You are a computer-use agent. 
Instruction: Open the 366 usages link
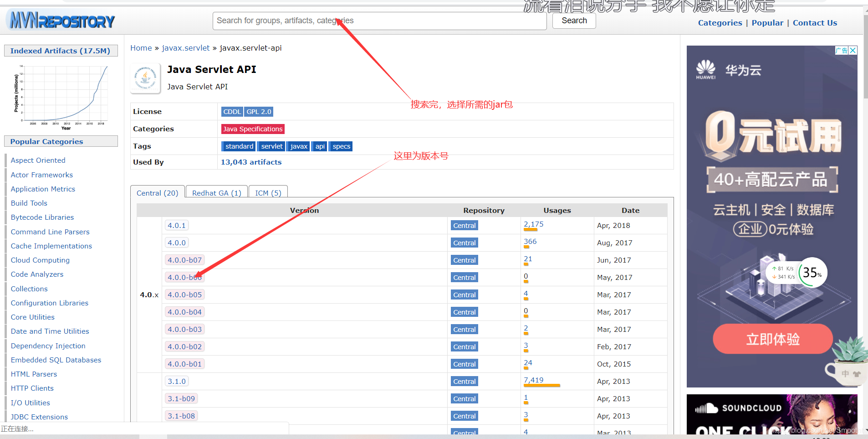pyautogui.click(x=530, y=242)
